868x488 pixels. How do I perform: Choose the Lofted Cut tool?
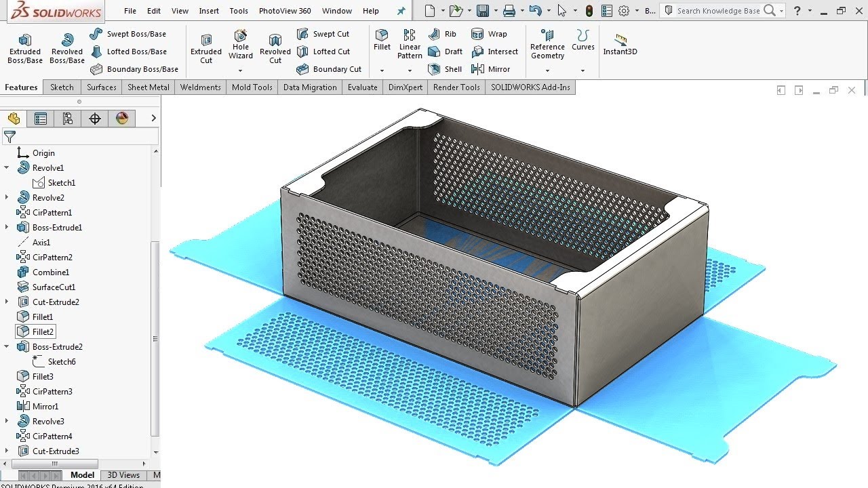coord(323,52)
